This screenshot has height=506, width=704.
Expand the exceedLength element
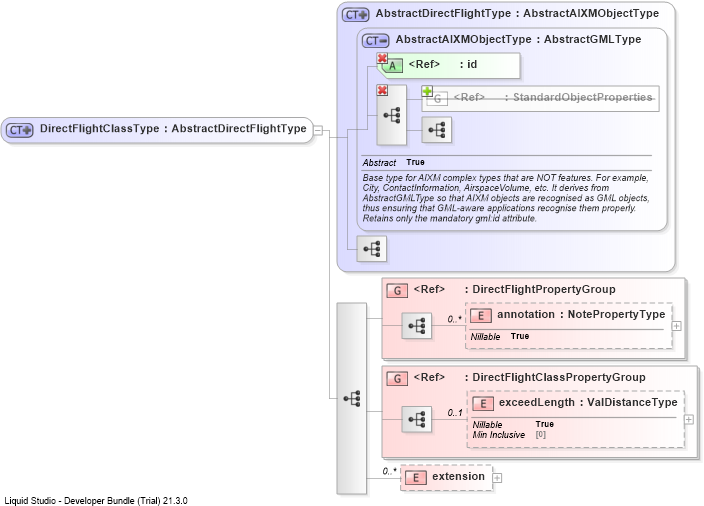(689, 419)
